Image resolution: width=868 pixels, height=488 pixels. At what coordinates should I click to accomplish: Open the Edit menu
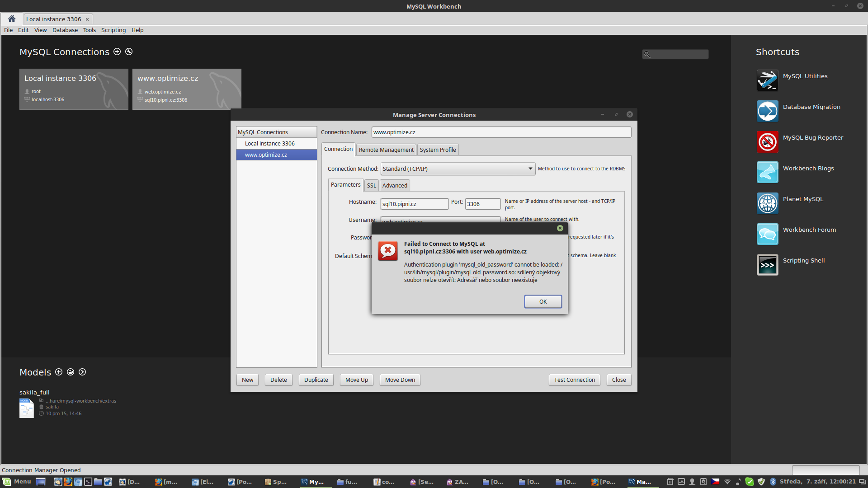tap(24, 30)
